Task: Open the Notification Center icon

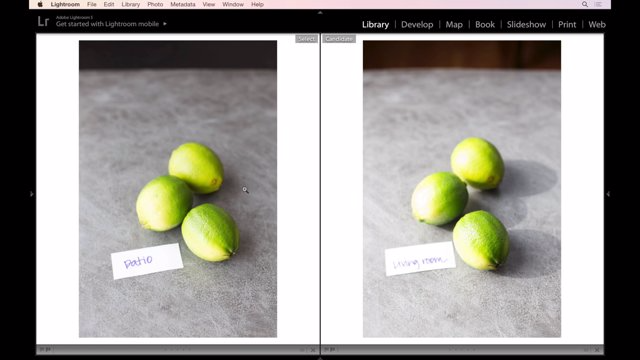Action: 598,4
